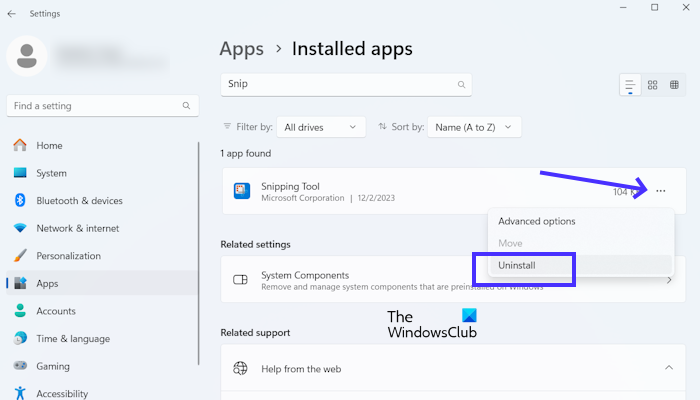Open the user profile avatar
This screenshot has width=700, height=400.
tap(27, 56)
